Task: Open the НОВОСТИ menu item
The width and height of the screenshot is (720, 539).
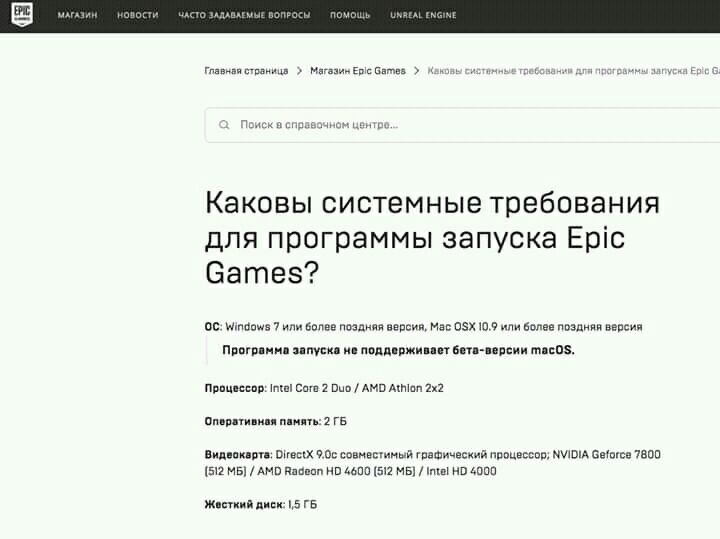Action: [138, 15]
